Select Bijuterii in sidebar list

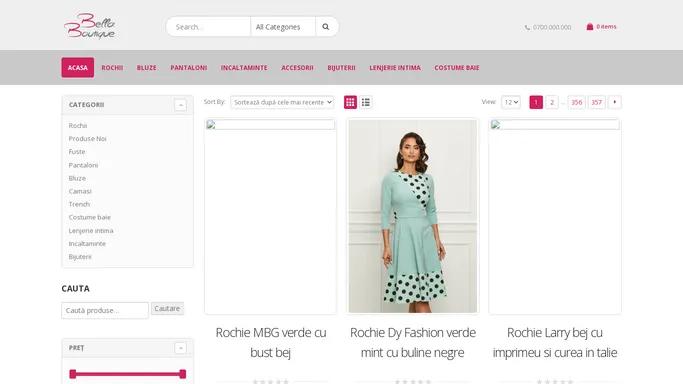coord(80,256)
